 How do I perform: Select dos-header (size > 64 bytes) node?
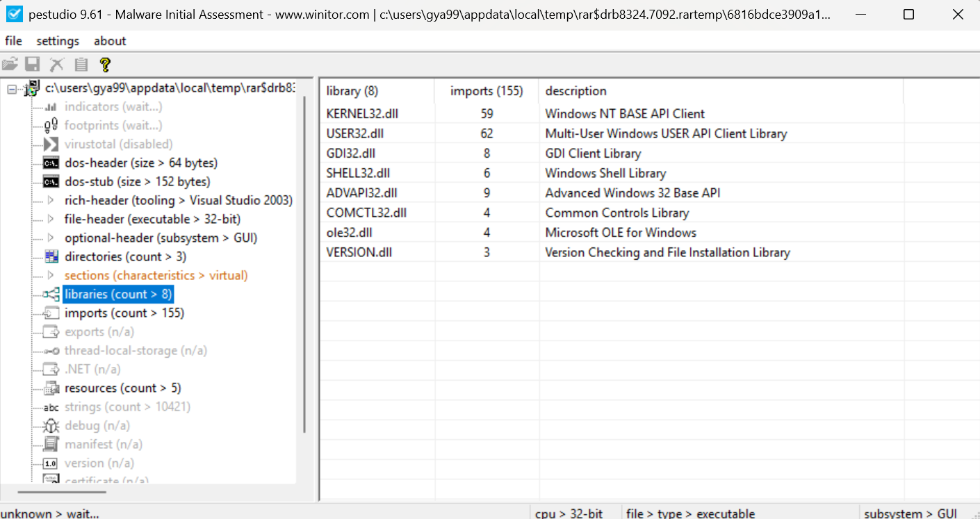141,163
